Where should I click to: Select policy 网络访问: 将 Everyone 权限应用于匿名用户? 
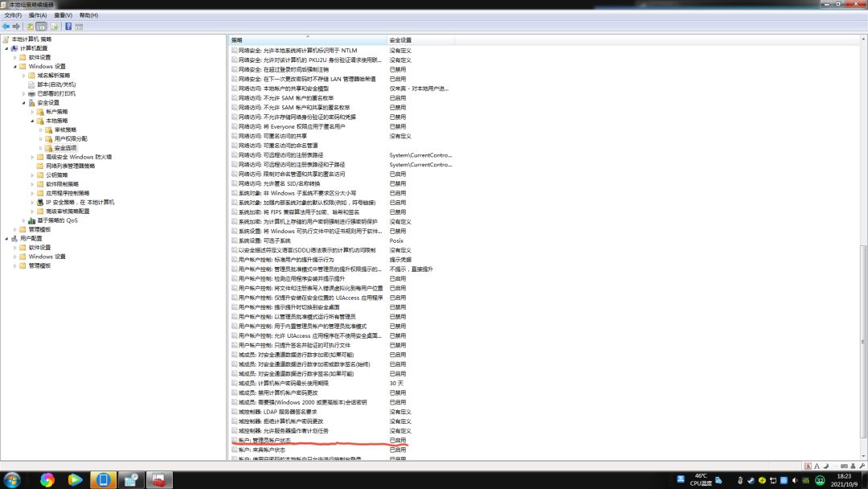click(x=291, y=127)
